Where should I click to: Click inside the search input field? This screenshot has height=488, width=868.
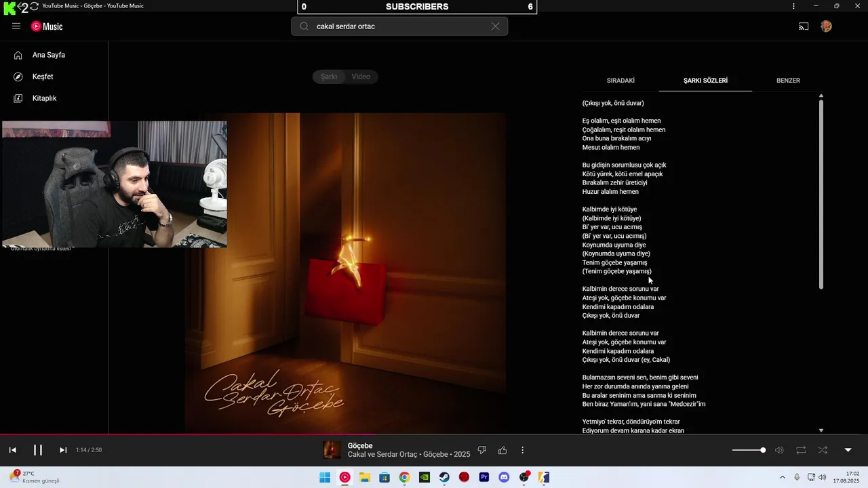pyautogui.click(x=400, y=26)
